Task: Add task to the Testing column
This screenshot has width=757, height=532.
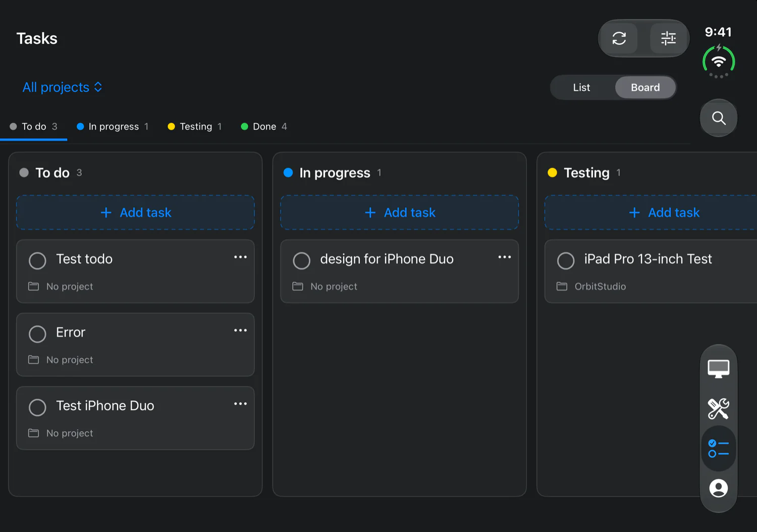Action: (651, 213)
